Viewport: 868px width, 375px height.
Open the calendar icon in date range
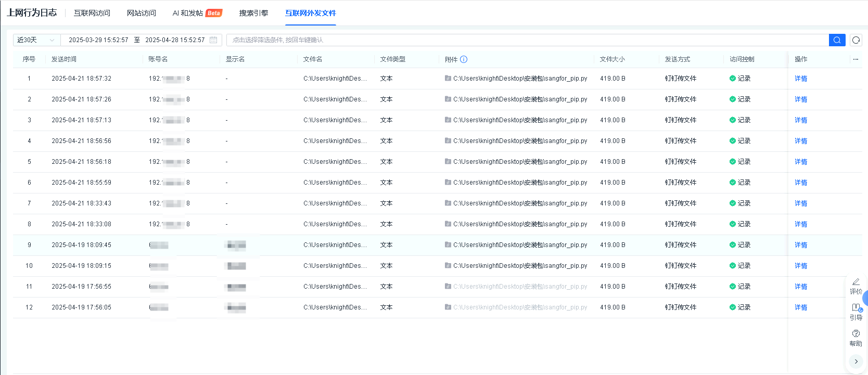point(213,40)
